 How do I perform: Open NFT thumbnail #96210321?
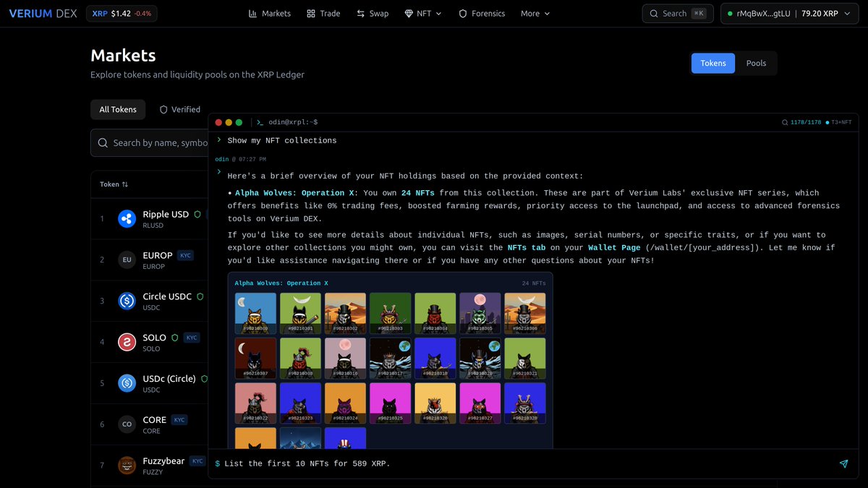coord(524,358)
